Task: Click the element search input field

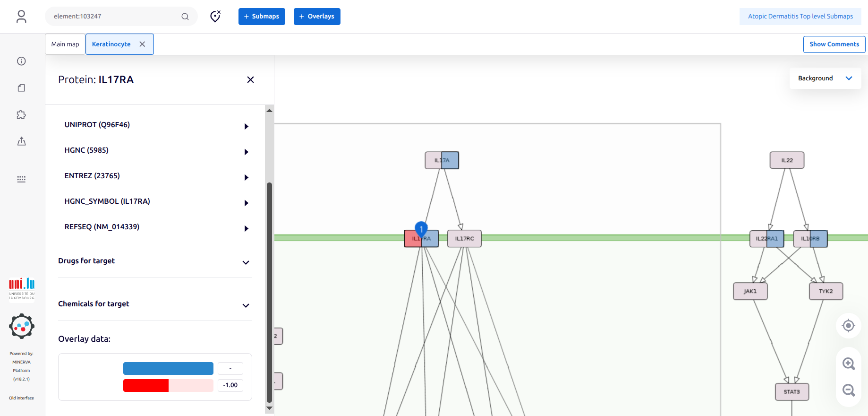Action: (113, 17)
